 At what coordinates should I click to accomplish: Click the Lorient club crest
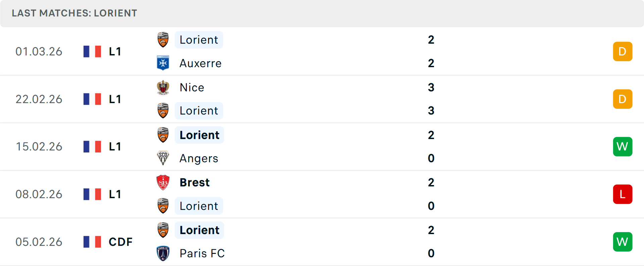(163, 40)
